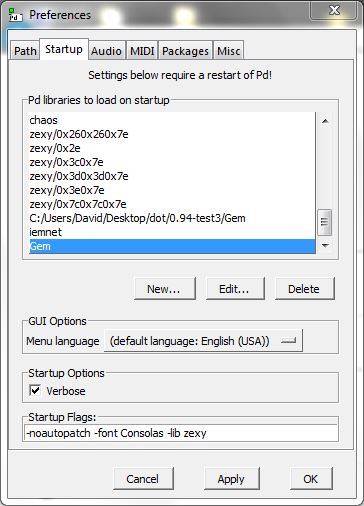
Task: Click the New... button
Action: point(165,289)
